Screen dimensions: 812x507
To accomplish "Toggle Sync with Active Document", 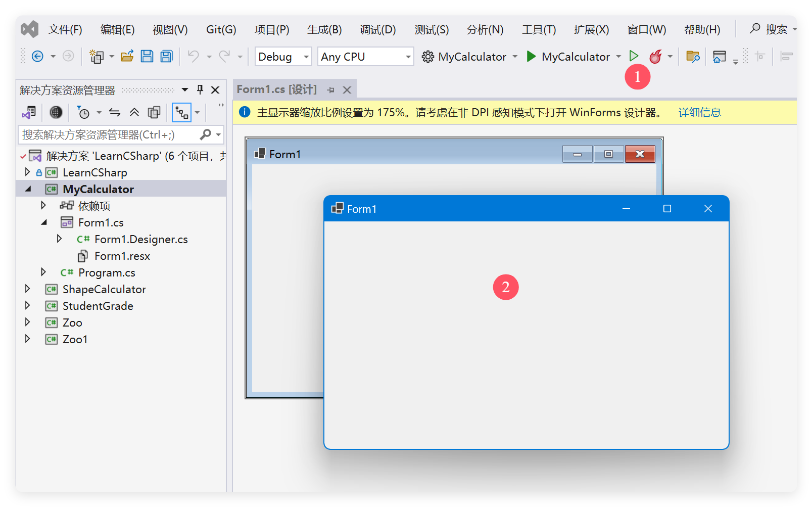I will click(x=115, y=112).
